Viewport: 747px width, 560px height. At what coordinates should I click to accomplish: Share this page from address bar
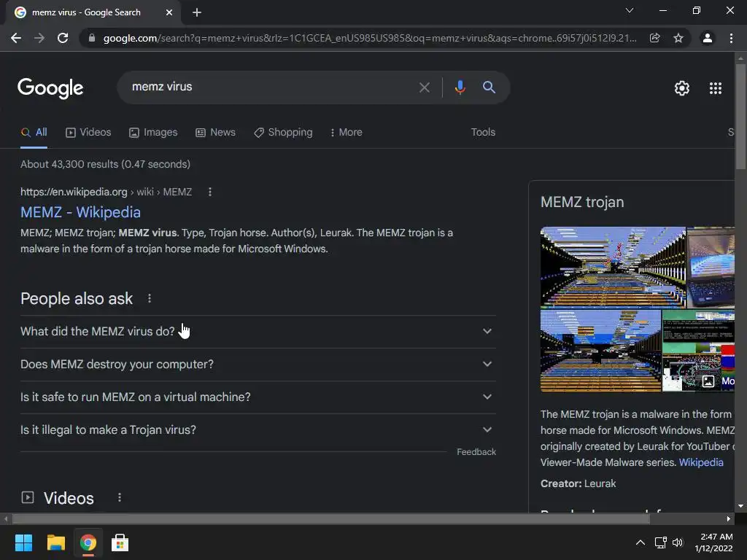654,38
